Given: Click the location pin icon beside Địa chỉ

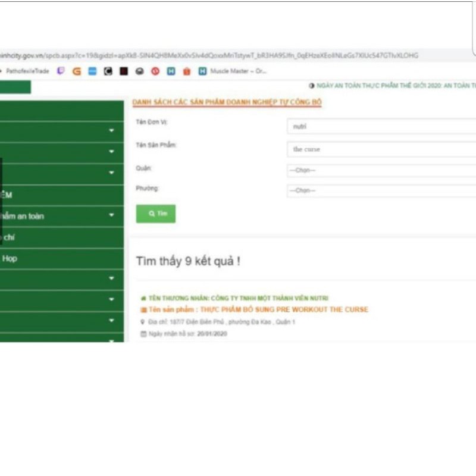Looking at the screenshot, I should tap(143, 322).
